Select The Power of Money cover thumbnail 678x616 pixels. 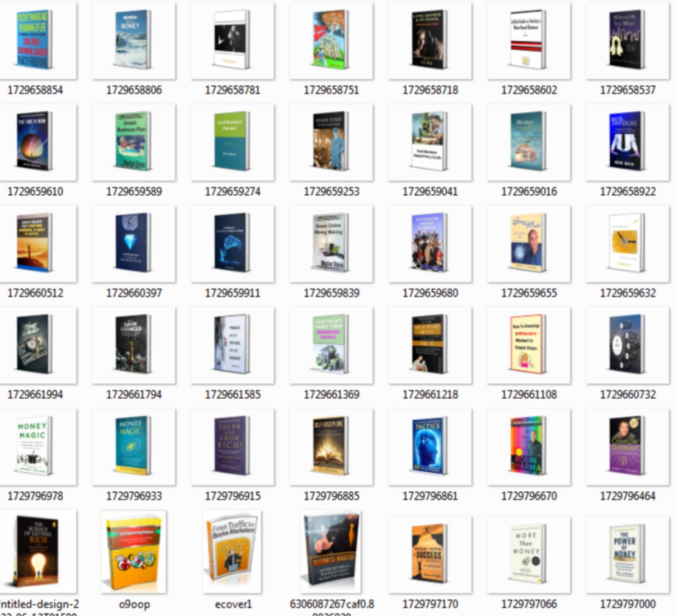pos(627,555)
